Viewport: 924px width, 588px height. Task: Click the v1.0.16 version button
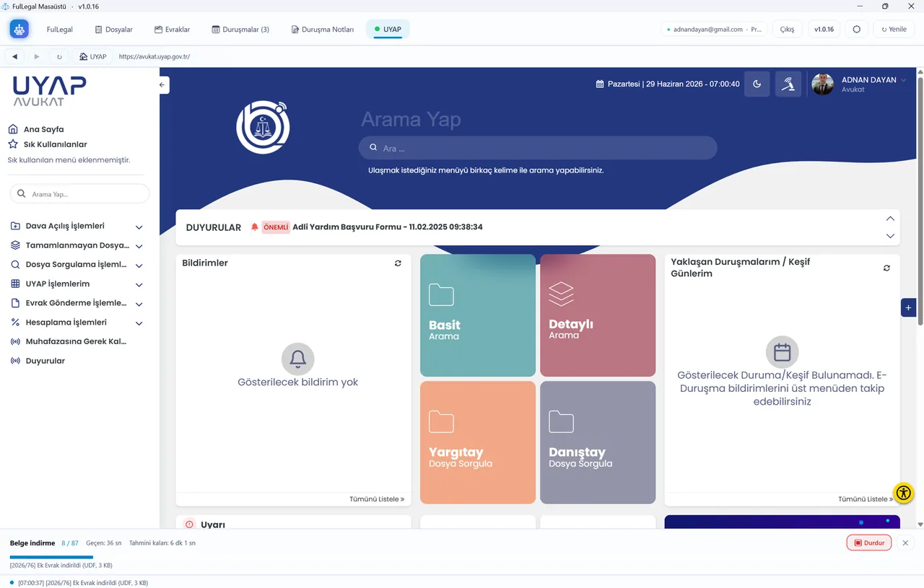(x=824, y=30)
